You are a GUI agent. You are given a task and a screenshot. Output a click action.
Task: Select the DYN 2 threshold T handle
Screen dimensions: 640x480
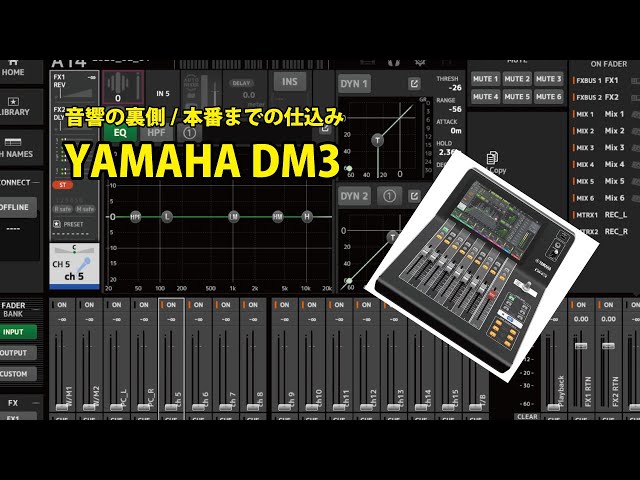pyautogui.click(x=393, y=237)
